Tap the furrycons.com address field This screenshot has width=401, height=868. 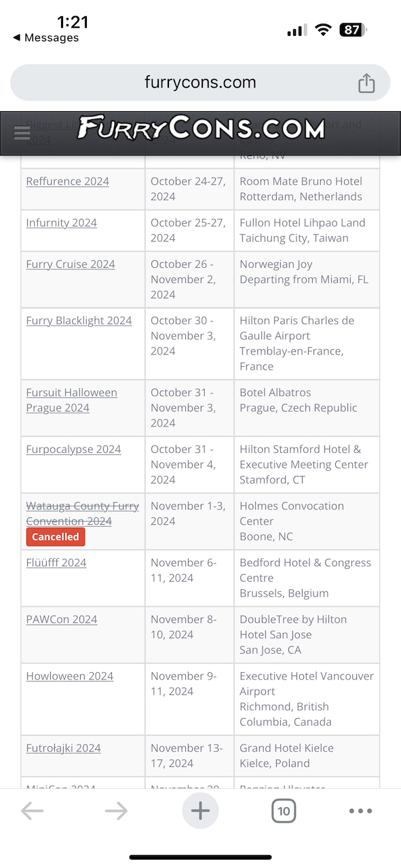200,83
